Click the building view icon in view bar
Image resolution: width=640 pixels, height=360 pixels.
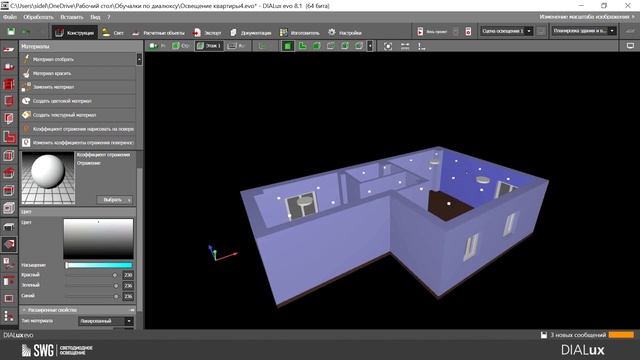[x=181, y=46]
